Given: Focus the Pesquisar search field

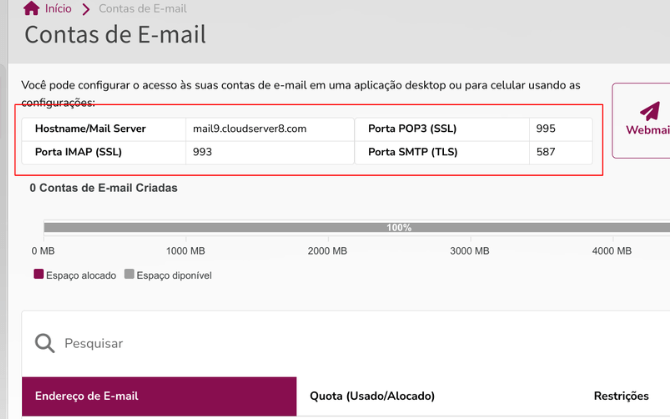Looking at the screenshot, I should coord(342,343).
